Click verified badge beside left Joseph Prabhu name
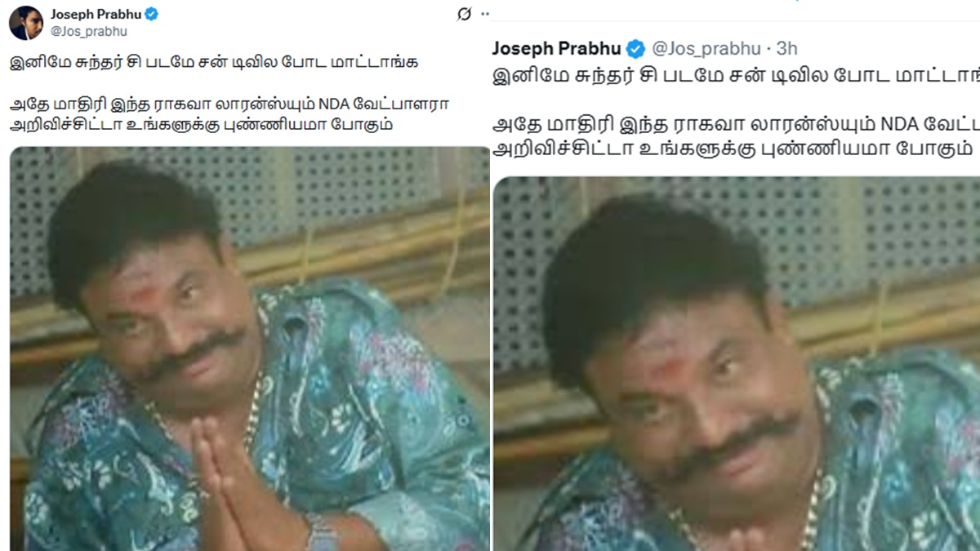Image resolution: width=980 pixels, height=551 pixels. coord(152,14)
